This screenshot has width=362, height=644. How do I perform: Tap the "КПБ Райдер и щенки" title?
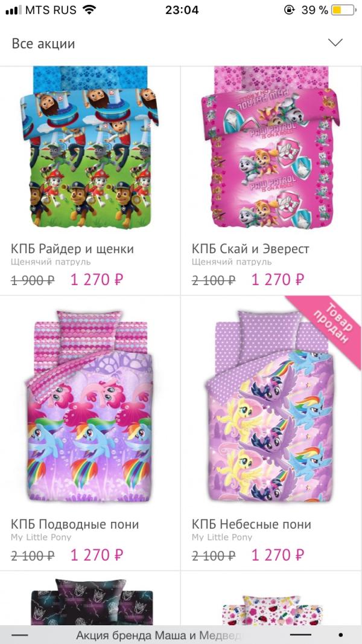click(72, 249)
